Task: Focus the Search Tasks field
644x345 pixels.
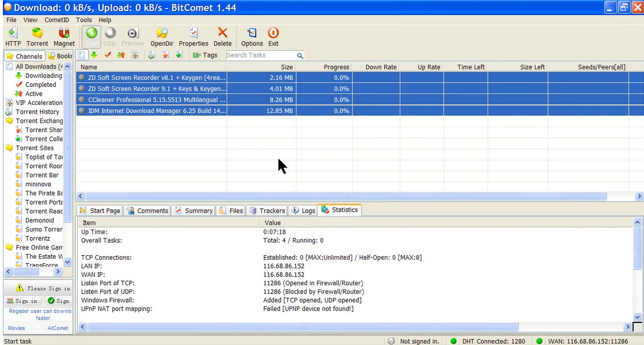Action: [x=261, y=55]
